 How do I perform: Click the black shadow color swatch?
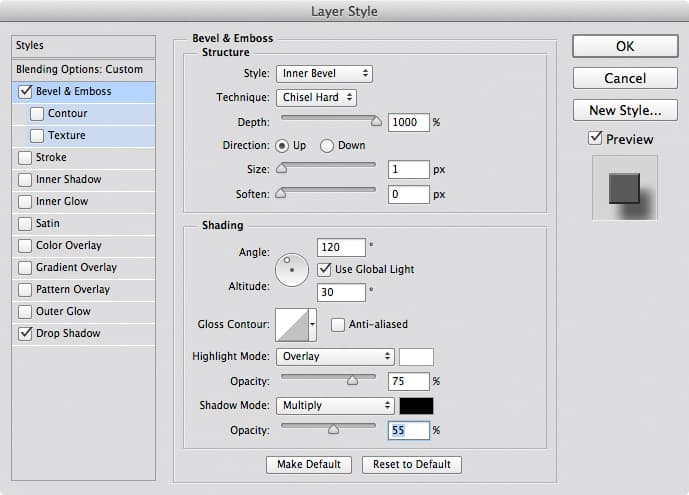point(416,406)
